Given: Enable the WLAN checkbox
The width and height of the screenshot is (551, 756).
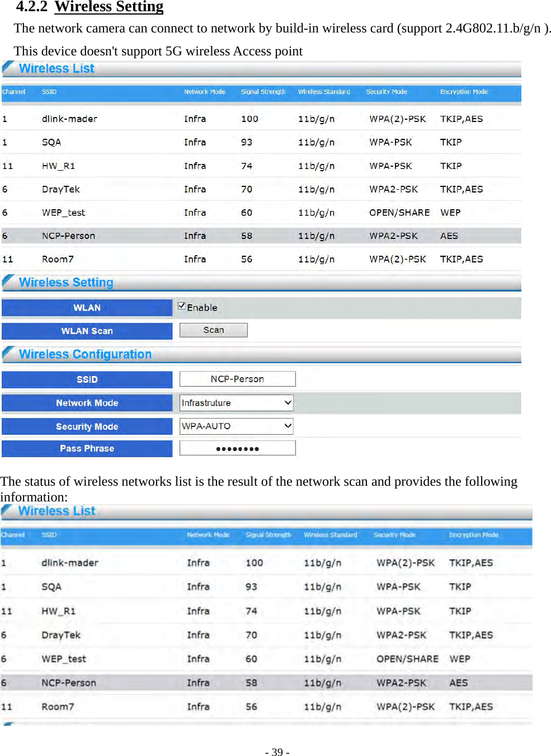Looking at the screenshot, I should tap(182, 305).
